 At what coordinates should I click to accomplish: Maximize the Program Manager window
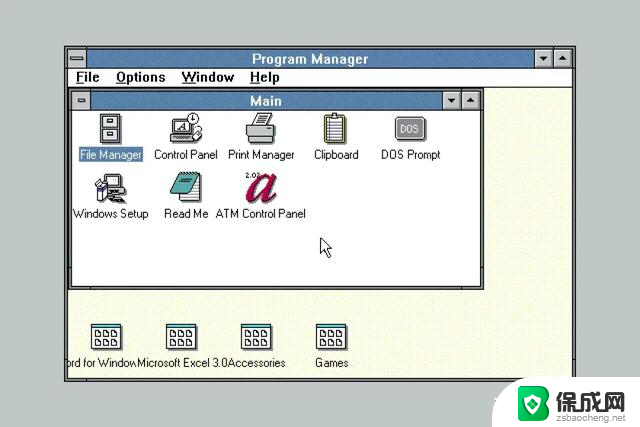[x=562, y=58]
